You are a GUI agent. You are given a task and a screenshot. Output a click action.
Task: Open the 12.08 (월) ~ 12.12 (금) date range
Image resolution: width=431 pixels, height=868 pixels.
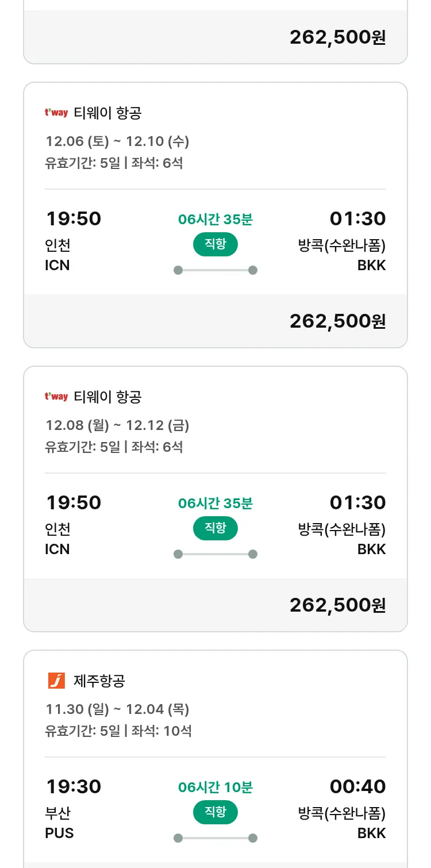pos(117,425)
